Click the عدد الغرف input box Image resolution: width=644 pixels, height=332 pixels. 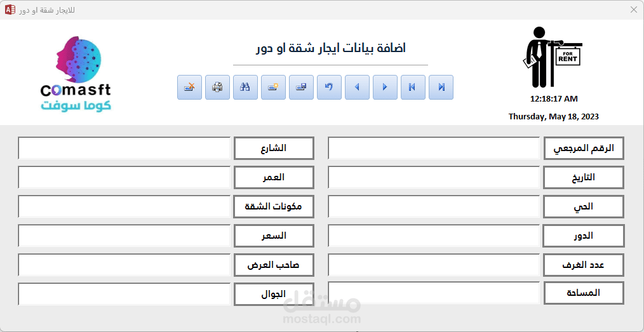pos(434,265)
